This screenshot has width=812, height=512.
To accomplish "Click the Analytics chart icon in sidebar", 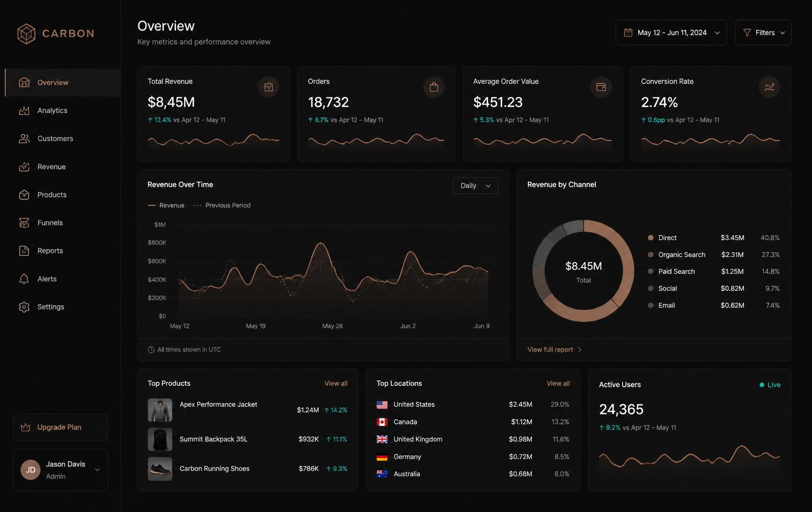I will 24,110.
